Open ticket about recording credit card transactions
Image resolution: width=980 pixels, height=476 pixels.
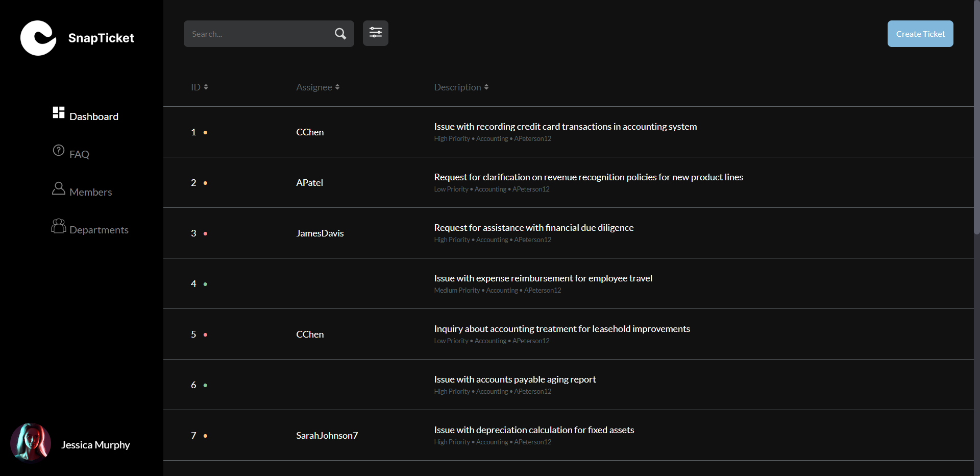click(565, 127)
